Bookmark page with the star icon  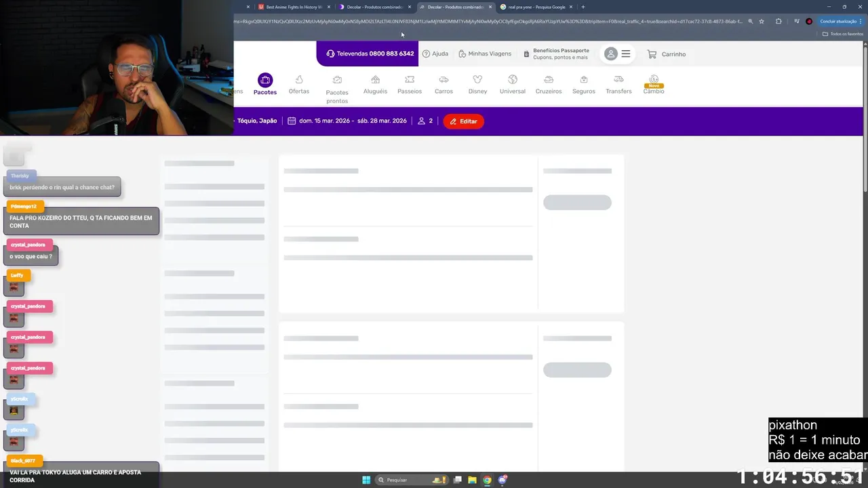click(762, 21)
